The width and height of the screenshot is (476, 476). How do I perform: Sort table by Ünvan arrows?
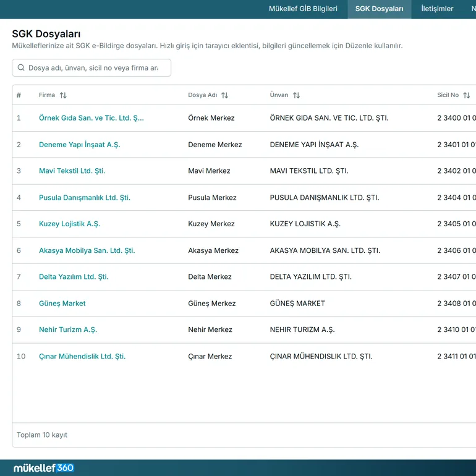[x=296, y=95]
